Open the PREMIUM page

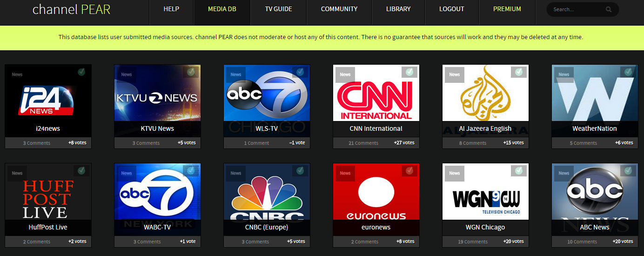pos(507,9)
